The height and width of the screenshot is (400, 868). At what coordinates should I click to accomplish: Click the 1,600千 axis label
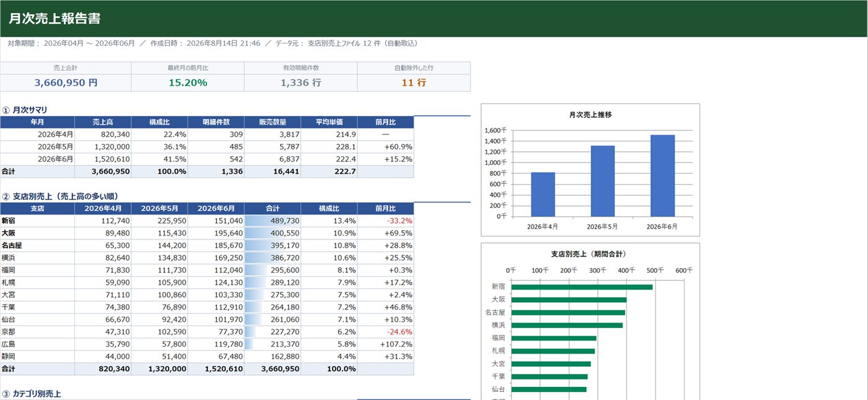(495, 130)
